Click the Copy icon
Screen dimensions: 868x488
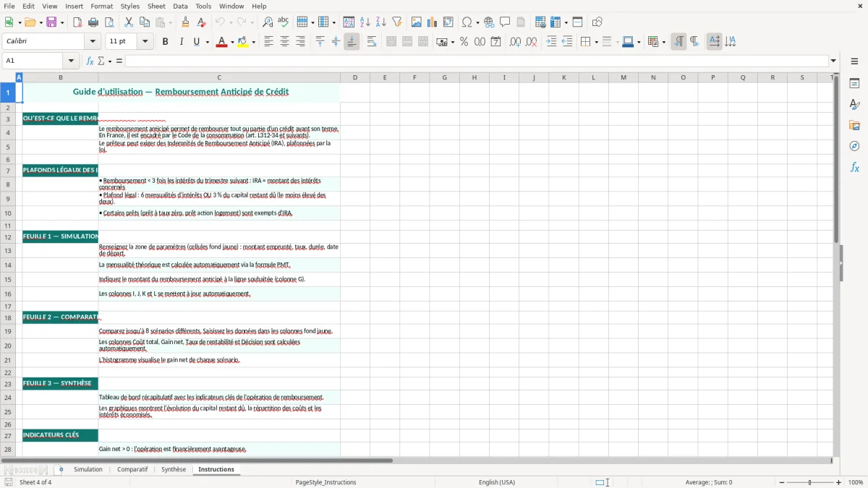click(x=145, y=22)
